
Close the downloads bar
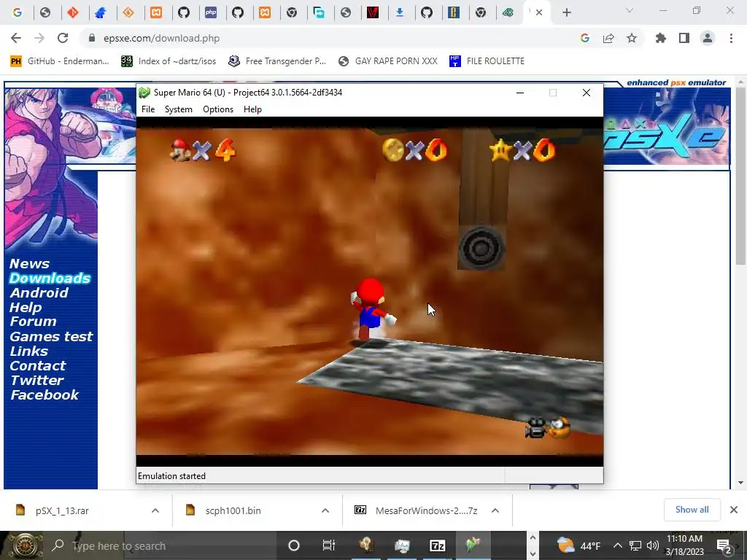pos(734,510)
